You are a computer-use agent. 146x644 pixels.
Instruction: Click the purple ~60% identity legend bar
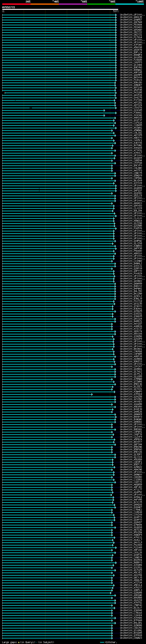point(73,4)
